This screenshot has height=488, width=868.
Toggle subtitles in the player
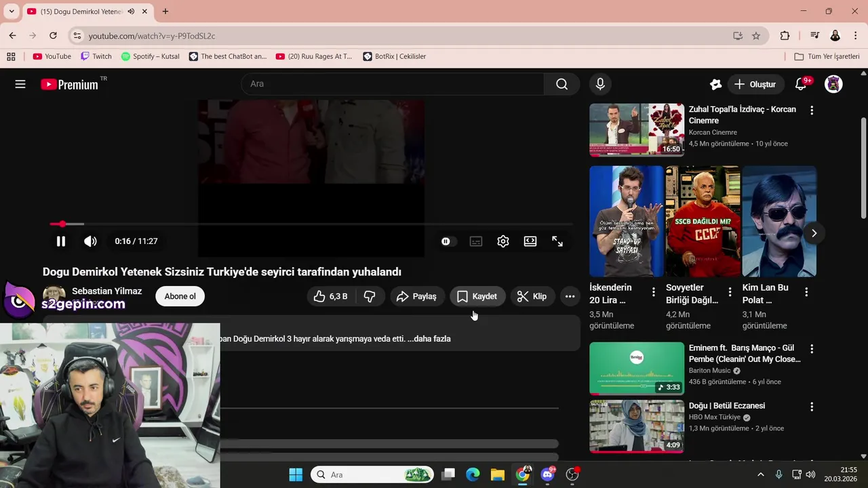coord(476,241)
